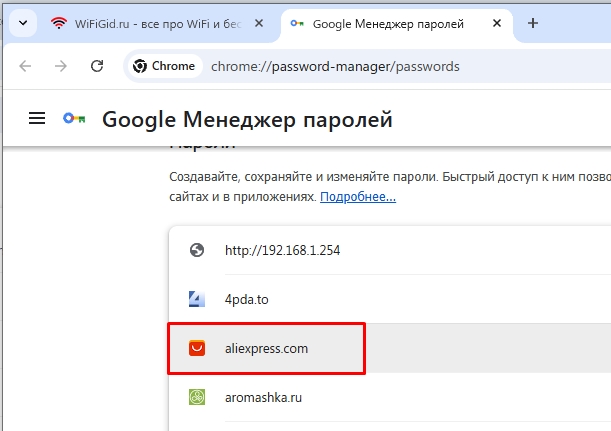The width and height of the screenshot is (611, 431).
Task: Reload the current page
Action: pyautogui.click(x=97, y=66)
